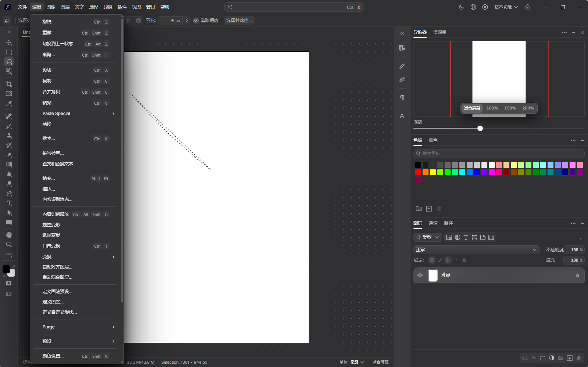Toggle lock transparent pixels button
588x367 pixels.
click(432, 260)
